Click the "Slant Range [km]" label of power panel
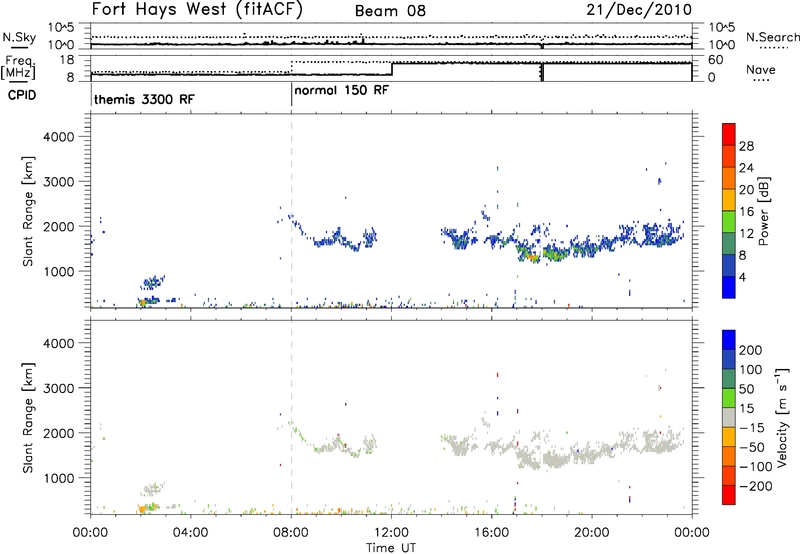 click(x=28, y=211)
